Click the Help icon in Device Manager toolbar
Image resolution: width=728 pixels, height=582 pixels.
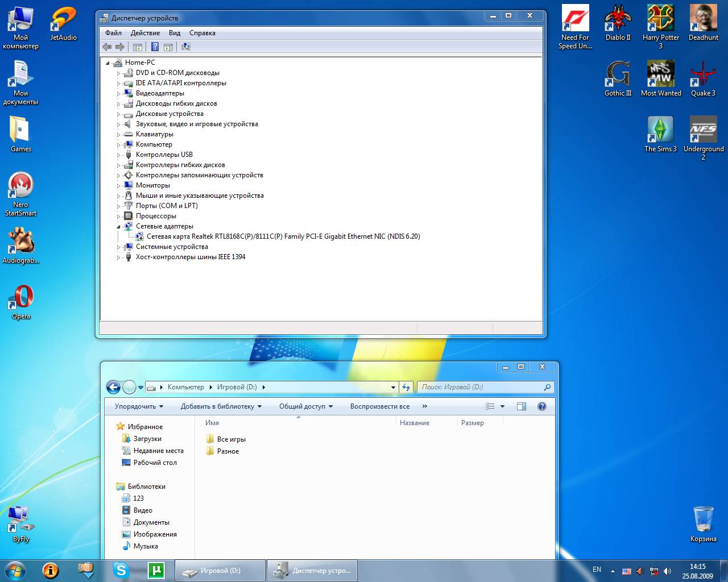(x=155, y=47)
